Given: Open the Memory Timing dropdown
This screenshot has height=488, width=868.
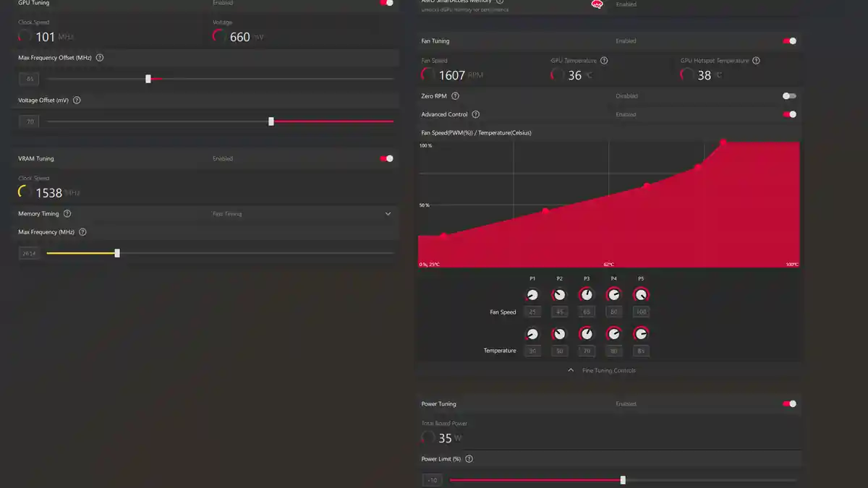Looking at the screenshot, I should click(388, 214).
